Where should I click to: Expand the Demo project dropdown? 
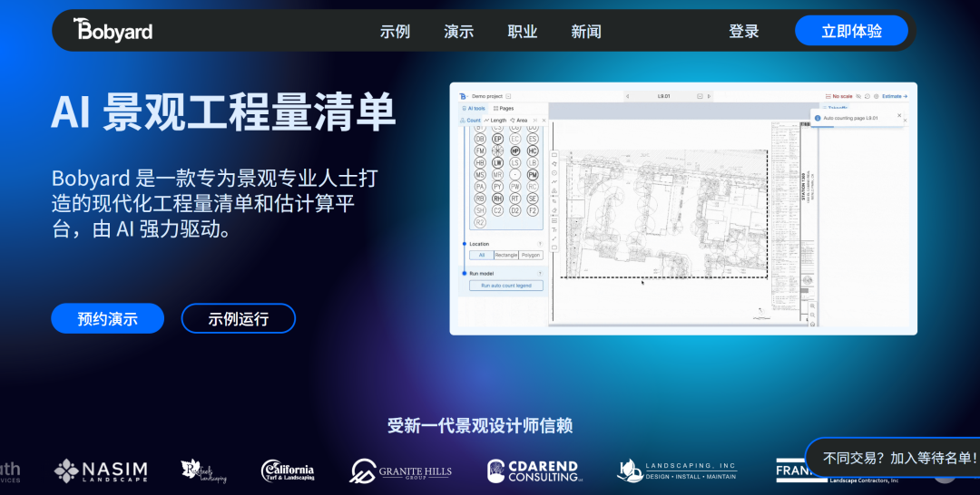(x=508, y=96)
